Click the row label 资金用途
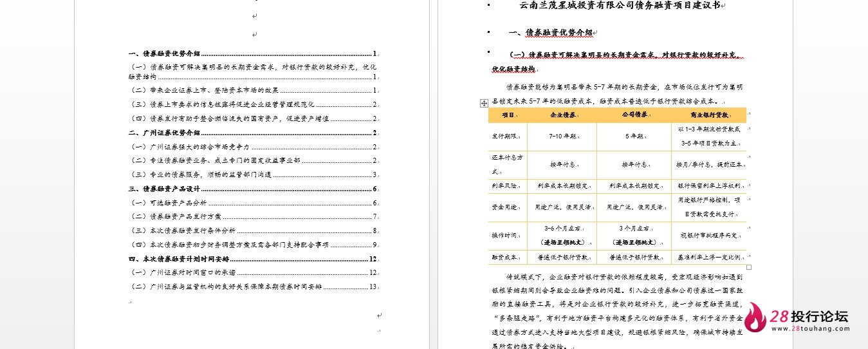The height and width of the screenshot is (349, 868). (x=506, y=207)
